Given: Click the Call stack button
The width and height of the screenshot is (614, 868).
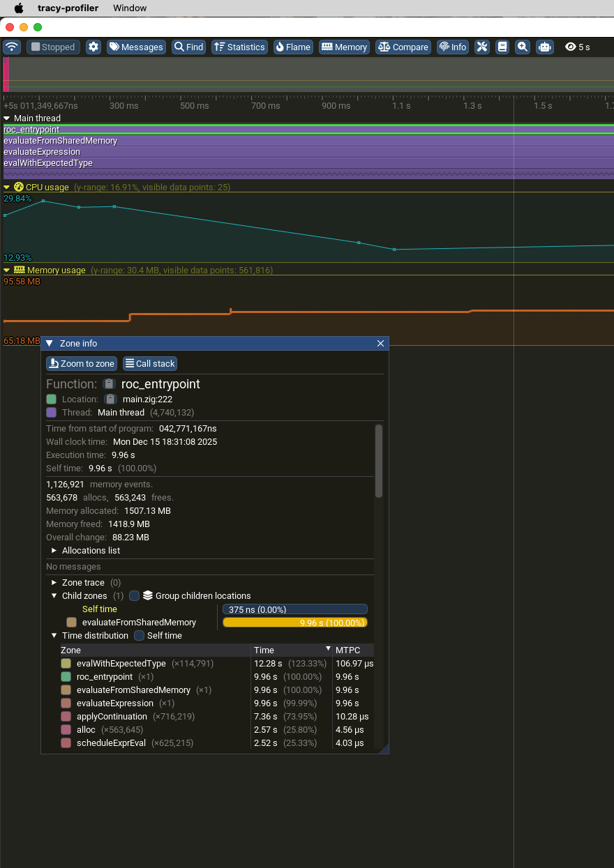Looking at the screenshot, I should [x=149, y=363].
